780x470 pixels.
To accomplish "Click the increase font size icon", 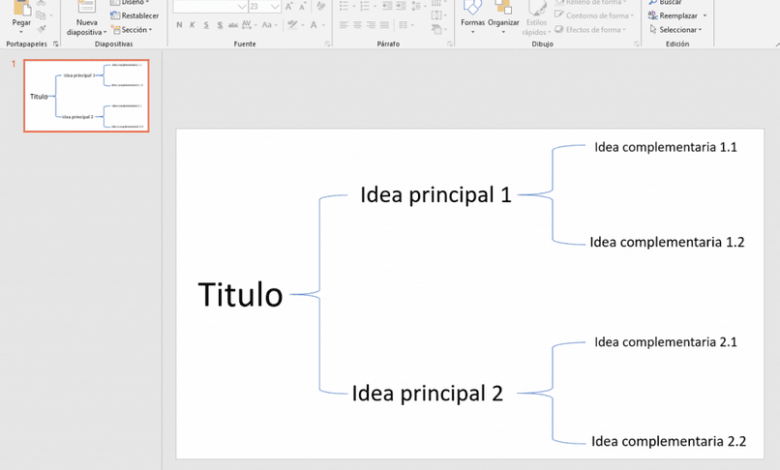I will [289, 6].
